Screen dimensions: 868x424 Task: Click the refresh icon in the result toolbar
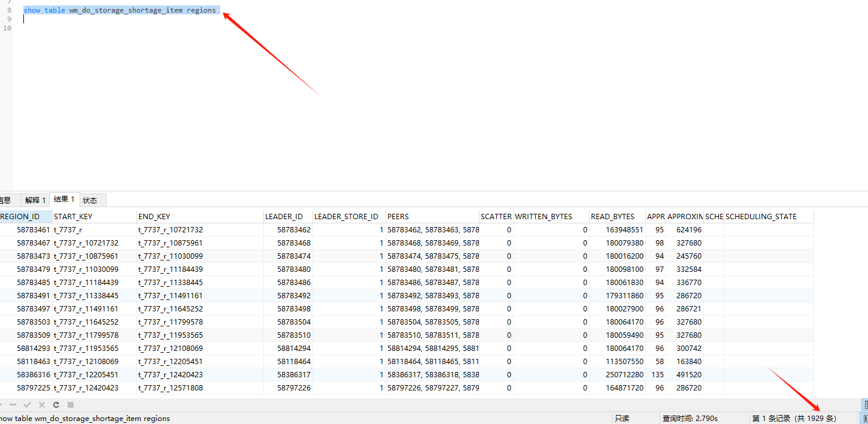coord(56,405)
